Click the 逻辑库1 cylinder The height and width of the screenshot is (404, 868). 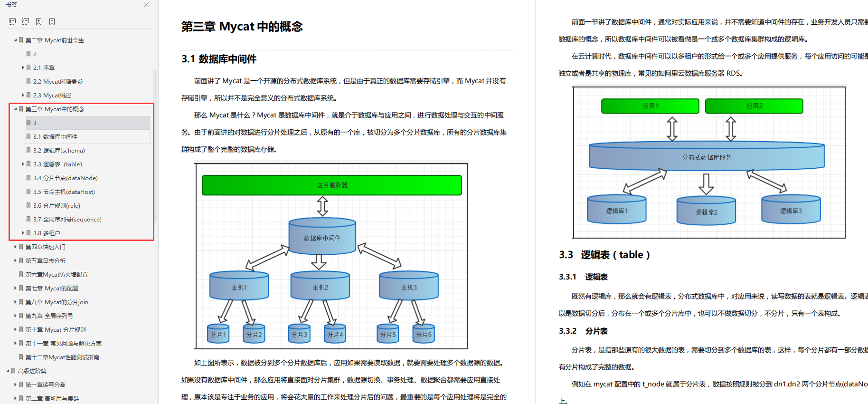pos(617,209)
